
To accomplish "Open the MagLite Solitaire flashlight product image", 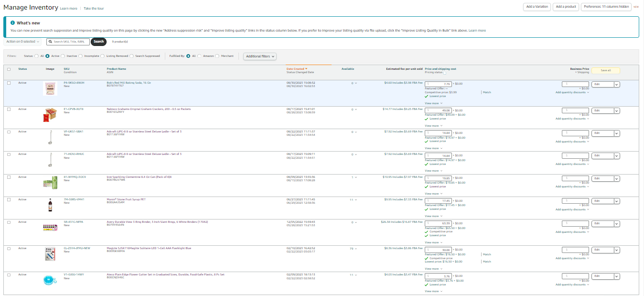I will tap(50, 253).
